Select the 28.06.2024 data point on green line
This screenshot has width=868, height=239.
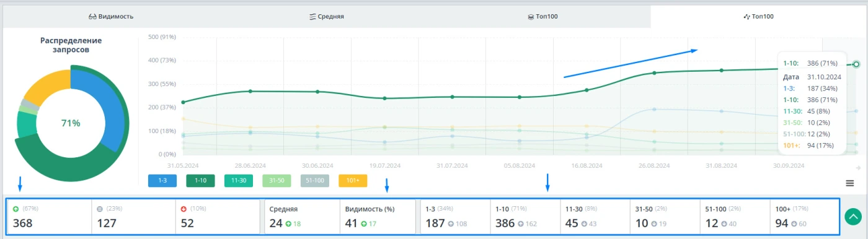click(x=250, y=91)
